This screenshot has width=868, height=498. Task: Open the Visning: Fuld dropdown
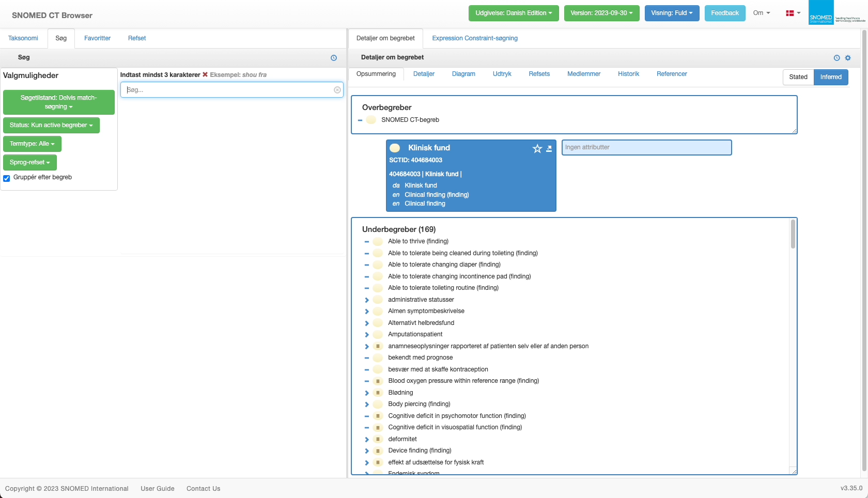click(x=672, y=13)
